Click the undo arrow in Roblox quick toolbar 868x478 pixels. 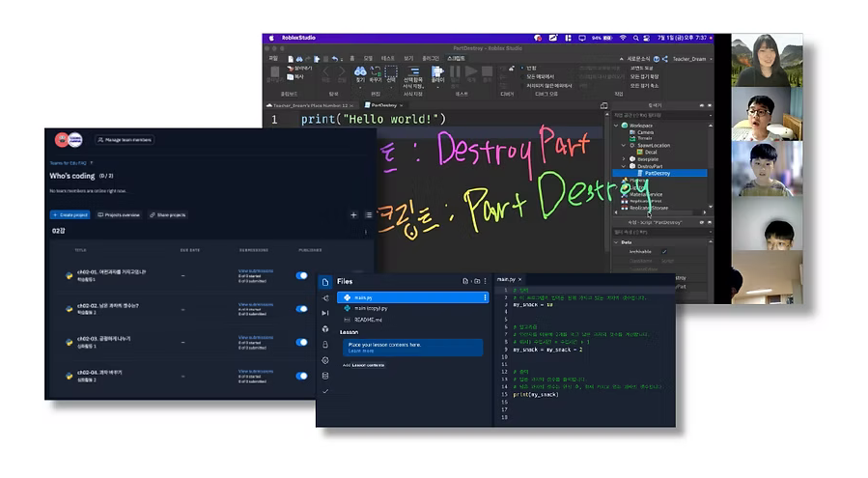[334, 59]
